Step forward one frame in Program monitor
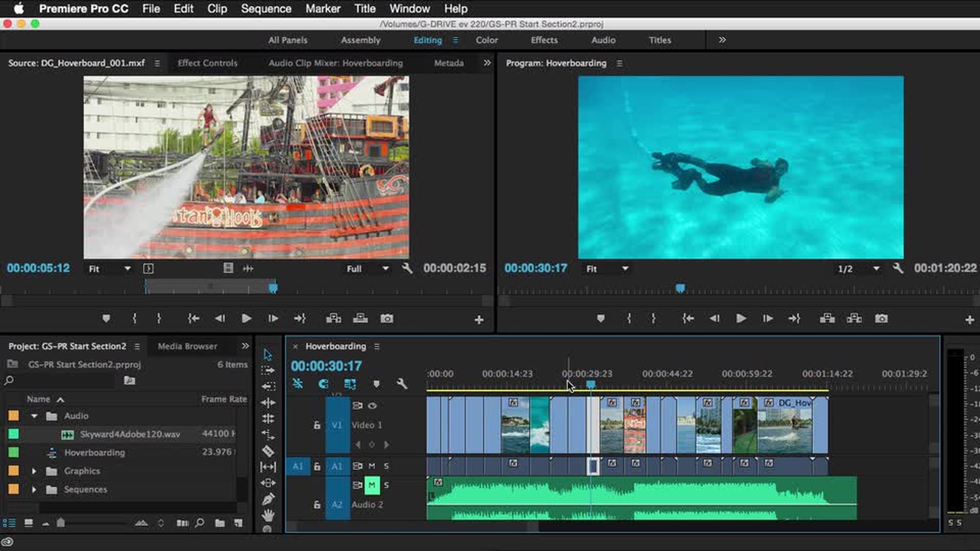 point(767,319)
